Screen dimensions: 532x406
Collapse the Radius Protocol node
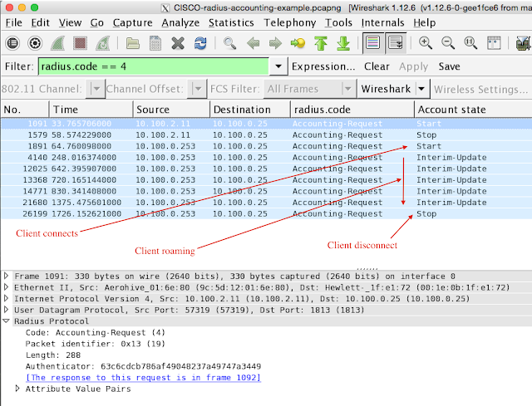tap(7, 320)
